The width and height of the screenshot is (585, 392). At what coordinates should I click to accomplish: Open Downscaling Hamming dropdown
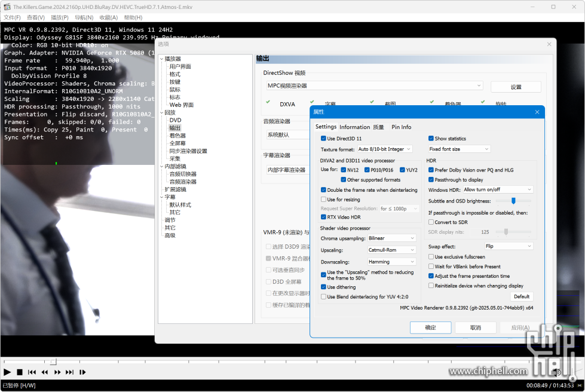391,262
